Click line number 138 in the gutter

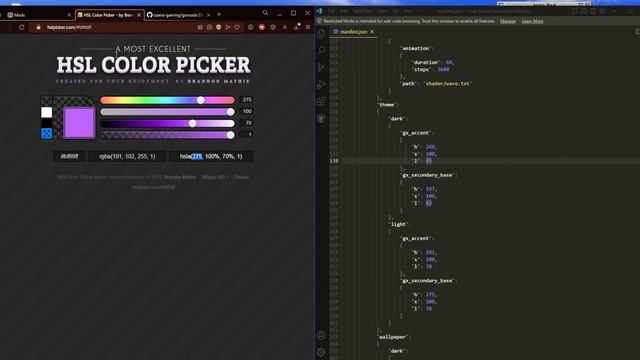pos(334,161)
